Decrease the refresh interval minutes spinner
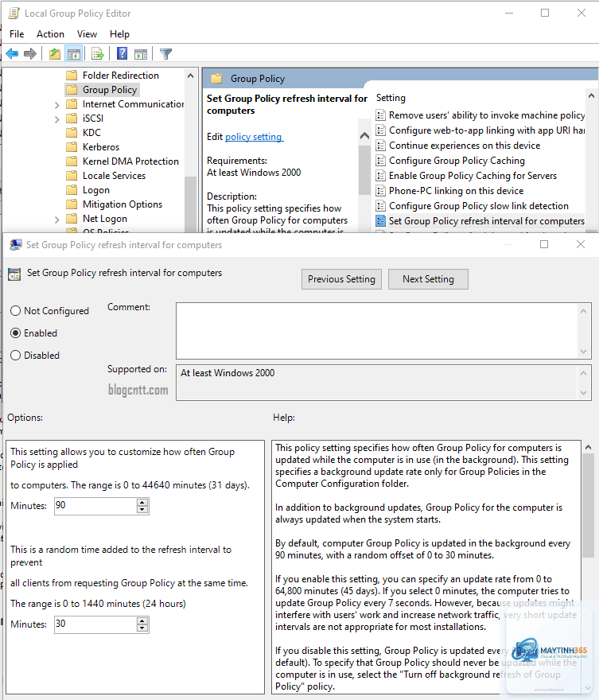The image size is (599, 700). (142, 509)
